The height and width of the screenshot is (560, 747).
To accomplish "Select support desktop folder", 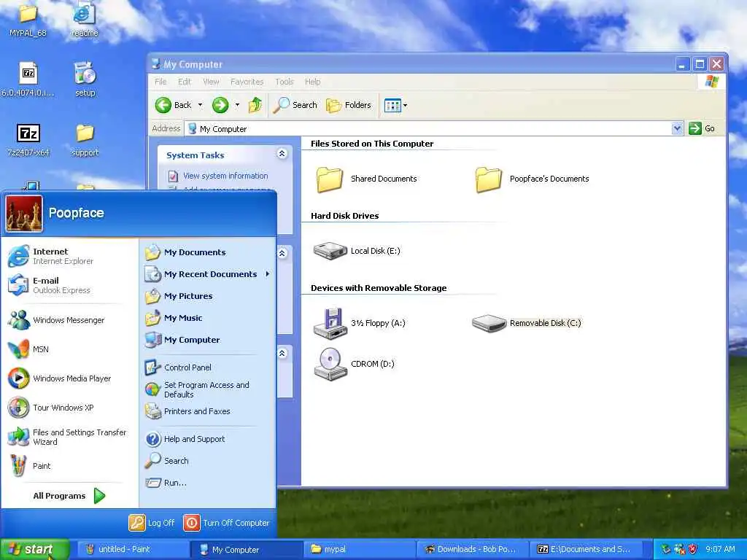I will click(85, 140).
